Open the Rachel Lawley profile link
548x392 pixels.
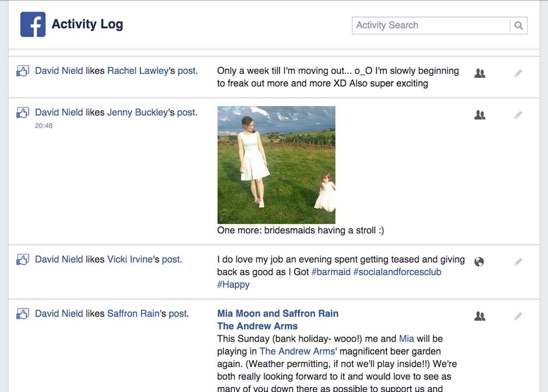[138, 71]
